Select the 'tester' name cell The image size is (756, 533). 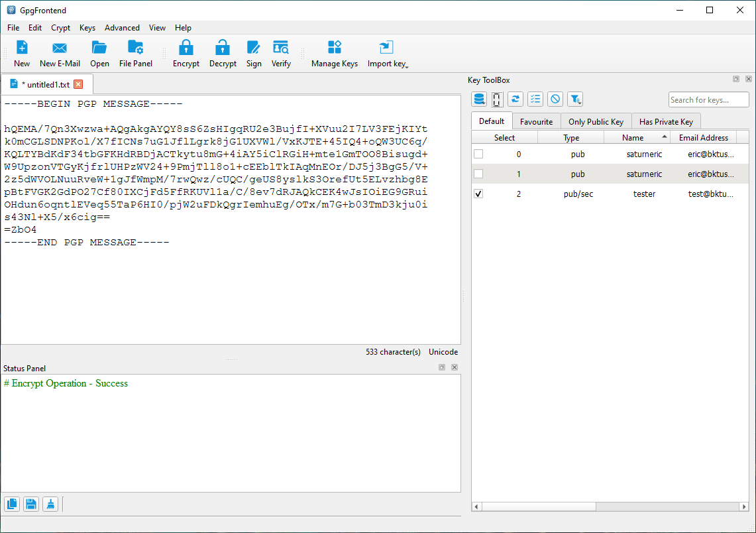click(644, 194)
